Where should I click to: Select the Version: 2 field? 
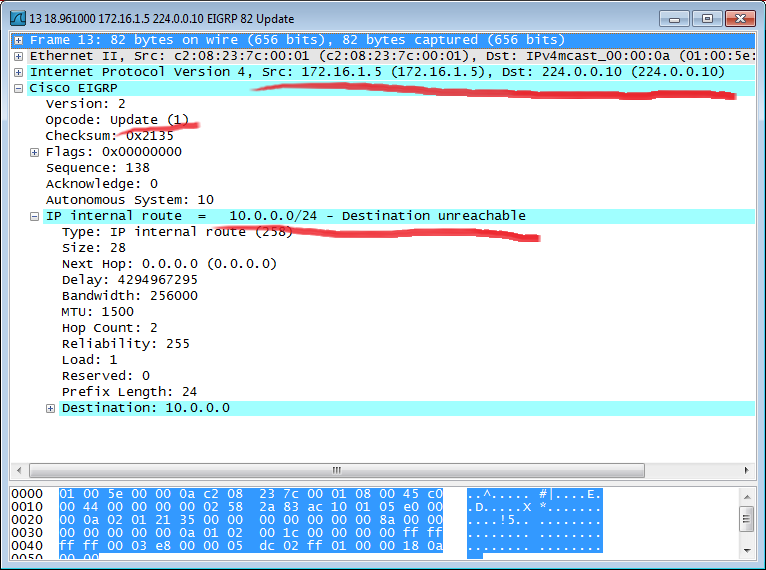85,104
